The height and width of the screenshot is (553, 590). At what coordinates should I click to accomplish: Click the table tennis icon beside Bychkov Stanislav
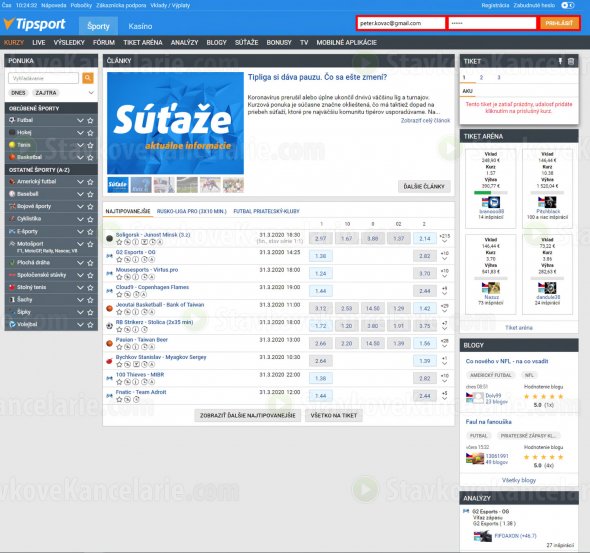click(x=109, y=361)
